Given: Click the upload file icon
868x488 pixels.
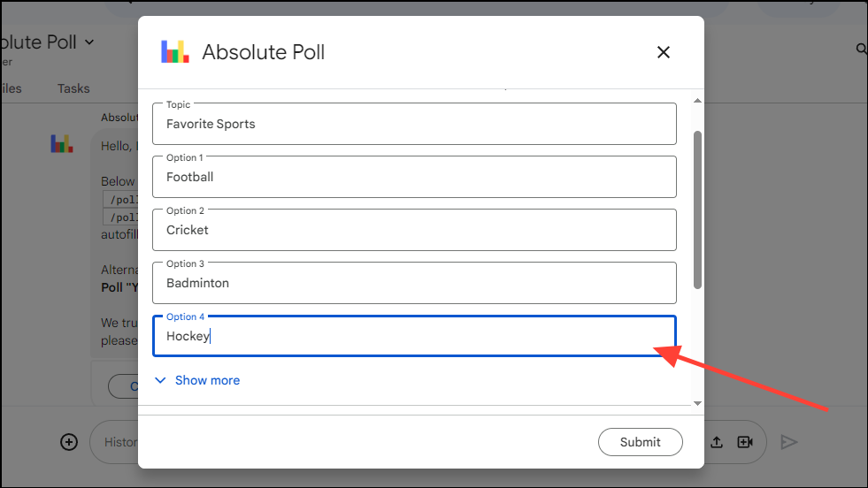Looking at the screenshot, I should pos(717,442).
